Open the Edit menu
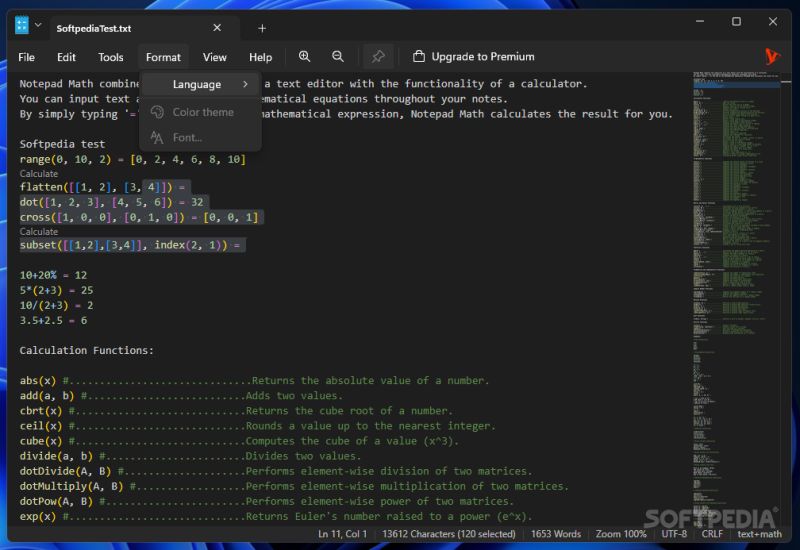800x550 pixels. point(66,57)
